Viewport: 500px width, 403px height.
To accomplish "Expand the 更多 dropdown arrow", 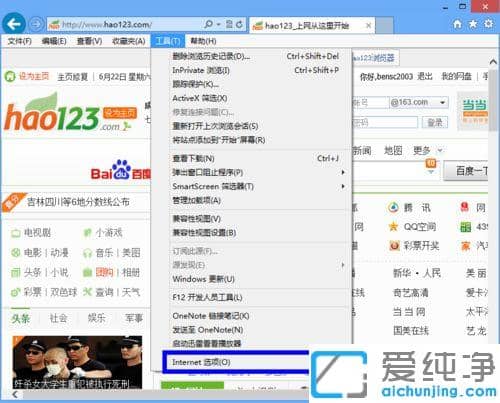I will pyautogui.click(x=440, y=151).
